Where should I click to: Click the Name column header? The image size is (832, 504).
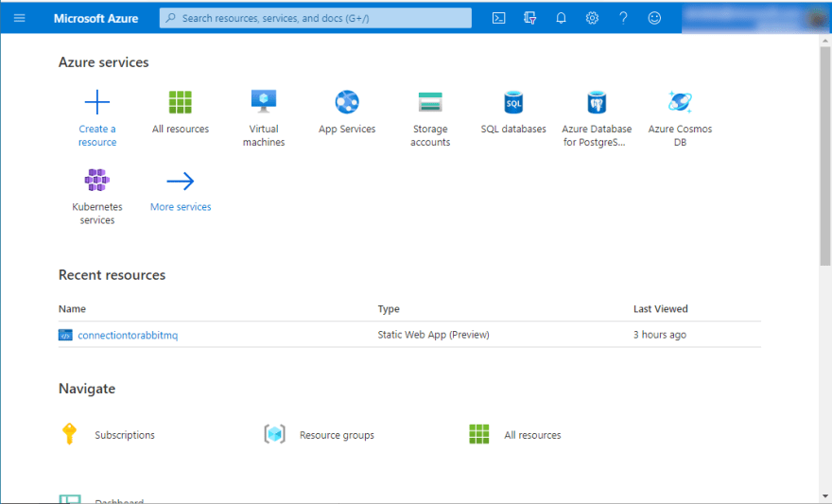click(x=72, y=309)
